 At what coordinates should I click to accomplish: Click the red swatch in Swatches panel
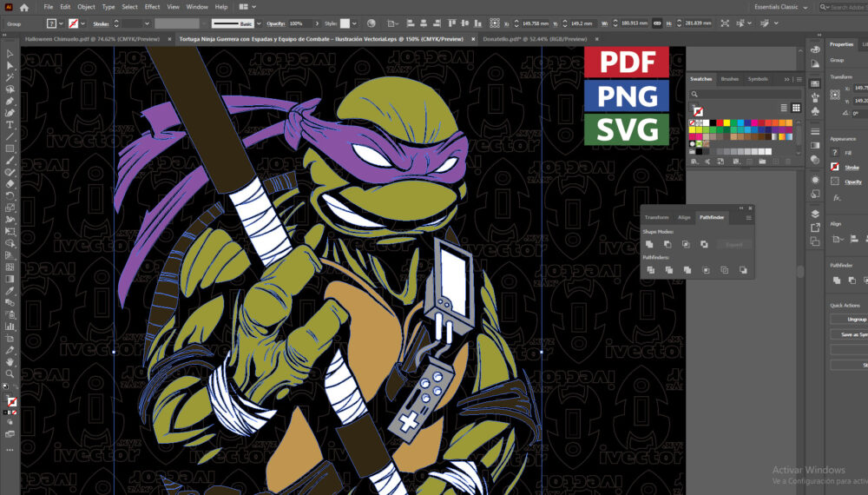(720, 123)
